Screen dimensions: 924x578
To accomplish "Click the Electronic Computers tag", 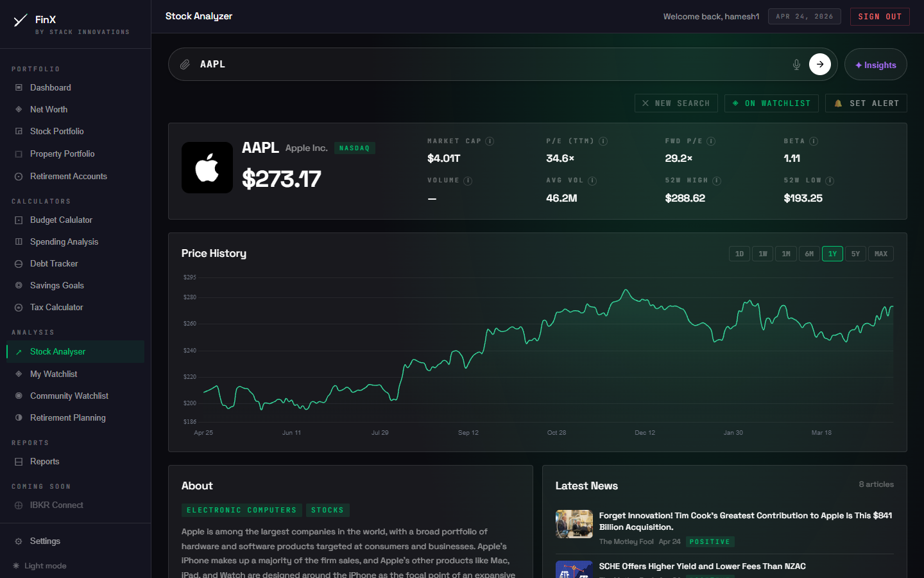I will (x=242, y=511).
